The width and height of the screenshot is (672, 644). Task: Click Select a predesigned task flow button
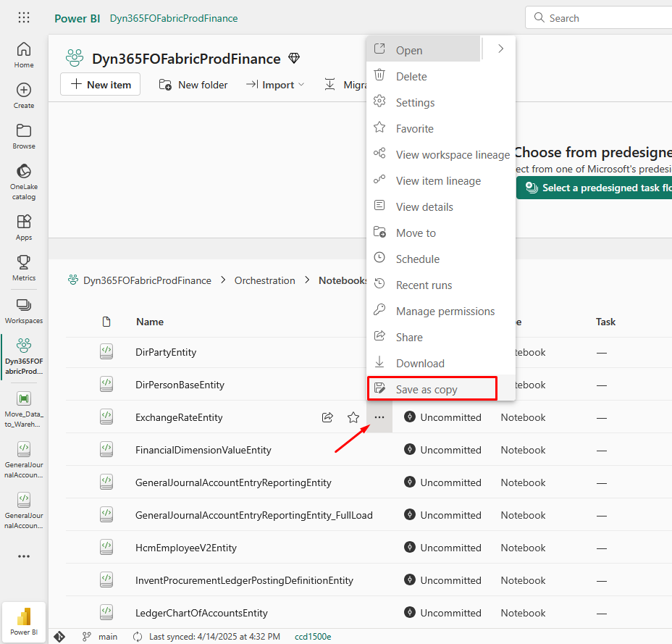click(x=594, y=188)
